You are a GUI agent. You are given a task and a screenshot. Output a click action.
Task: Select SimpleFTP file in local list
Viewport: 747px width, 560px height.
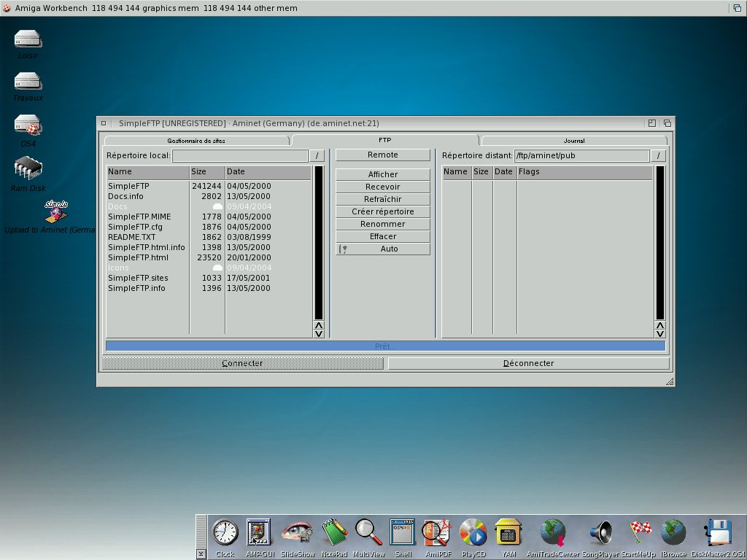point(209,186)
